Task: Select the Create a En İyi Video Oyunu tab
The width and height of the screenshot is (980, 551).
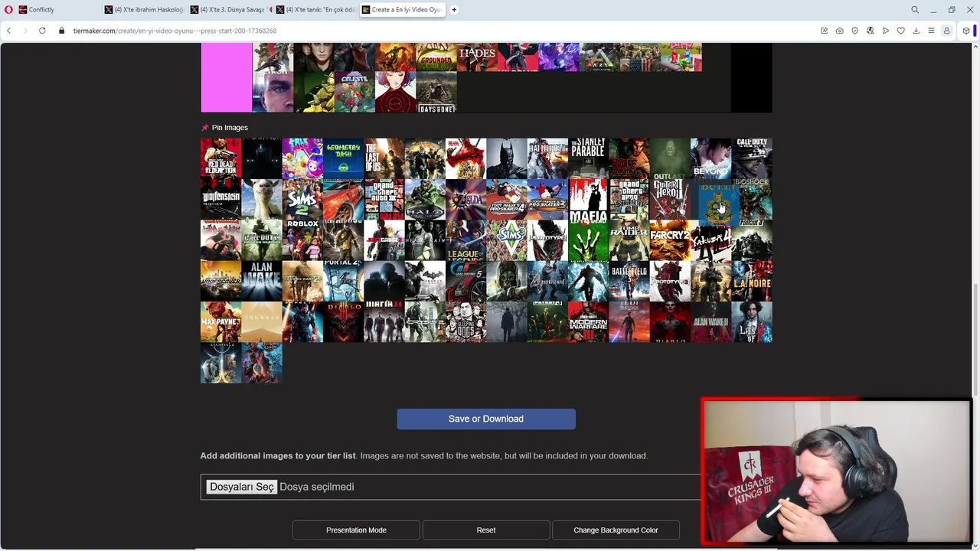Action: point(402,10)
